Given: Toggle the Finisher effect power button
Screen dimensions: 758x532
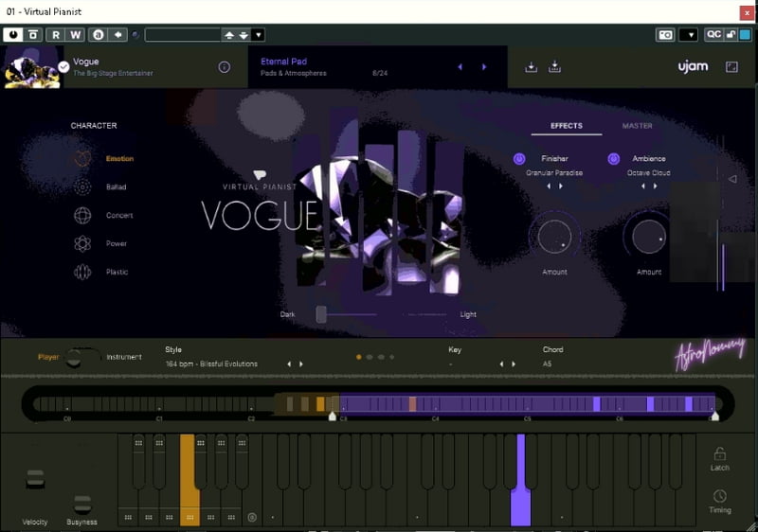Looking at the screenshot, I should [519, 159].
